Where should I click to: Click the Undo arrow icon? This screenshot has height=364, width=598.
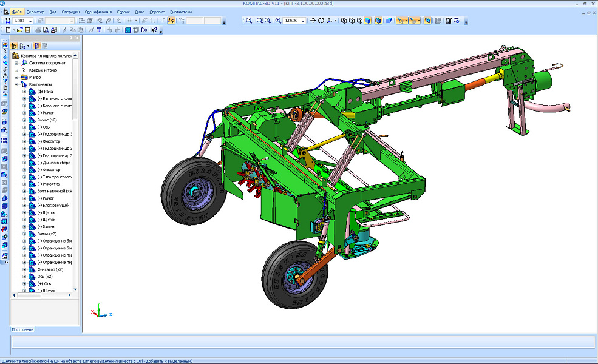click(x=109, y=30)
